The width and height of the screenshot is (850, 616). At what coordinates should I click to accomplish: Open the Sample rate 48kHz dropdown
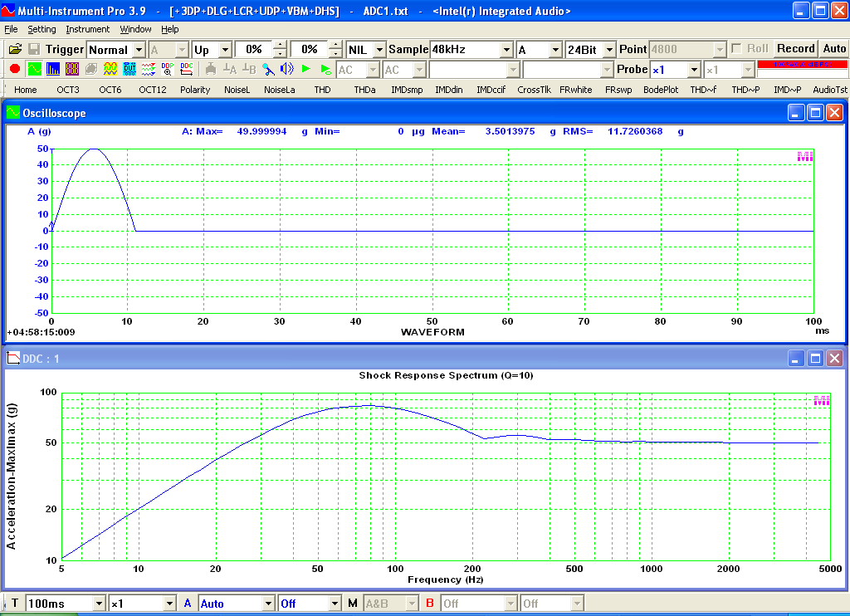tap(506, 50)
